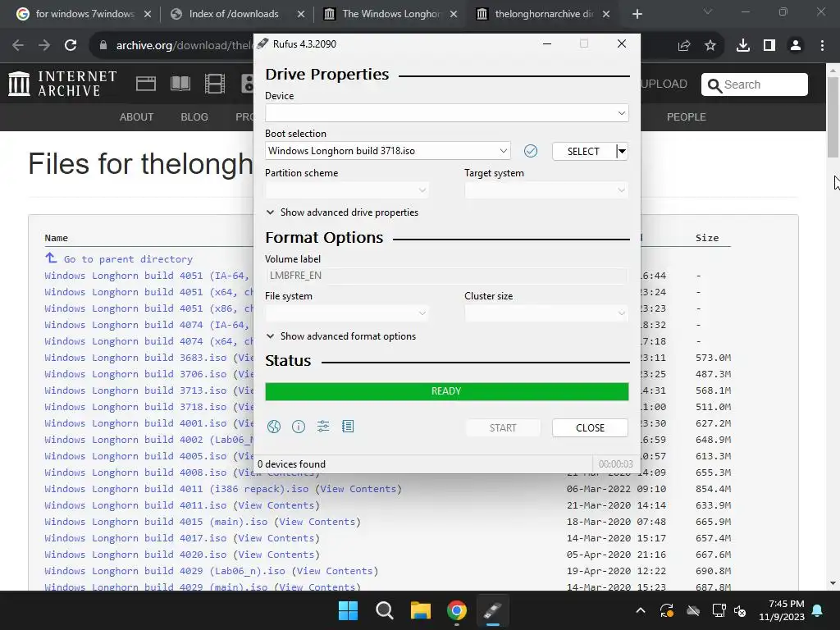Show hidden system tray icons

click(640, 610)
